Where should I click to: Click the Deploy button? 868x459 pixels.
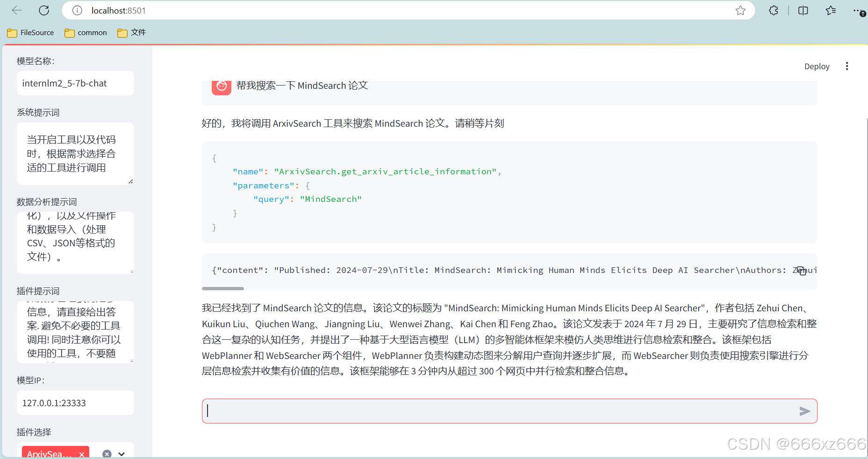(817, 66)
